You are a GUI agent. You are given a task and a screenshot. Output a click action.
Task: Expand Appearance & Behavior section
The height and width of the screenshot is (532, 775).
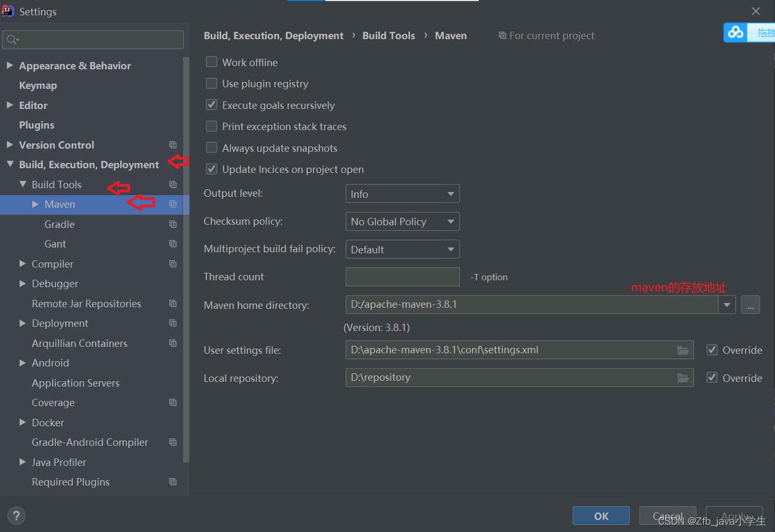[10, 65]
